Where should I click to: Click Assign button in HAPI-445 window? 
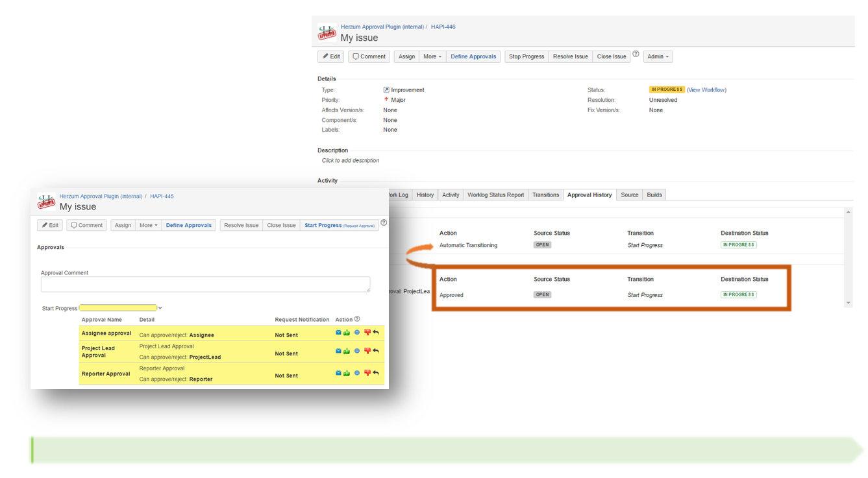coord(123,225)
